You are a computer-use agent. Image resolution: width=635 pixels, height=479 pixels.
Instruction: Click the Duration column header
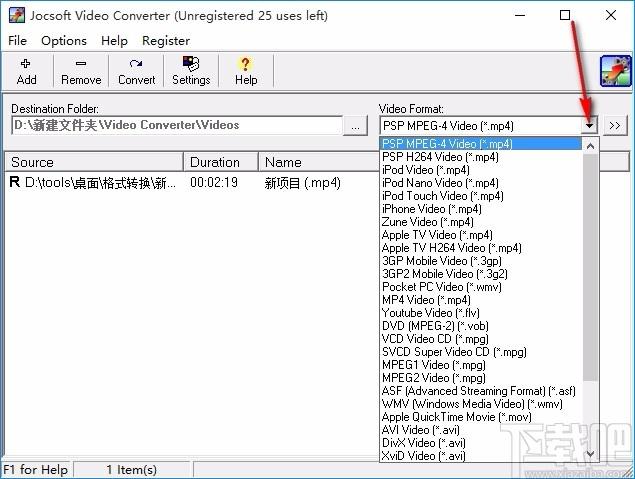(x=221, y=162)
